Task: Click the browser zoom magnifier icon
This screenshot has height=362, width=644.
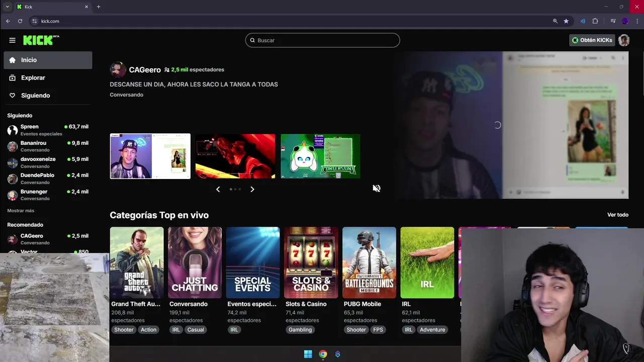Action: point(555,21)
